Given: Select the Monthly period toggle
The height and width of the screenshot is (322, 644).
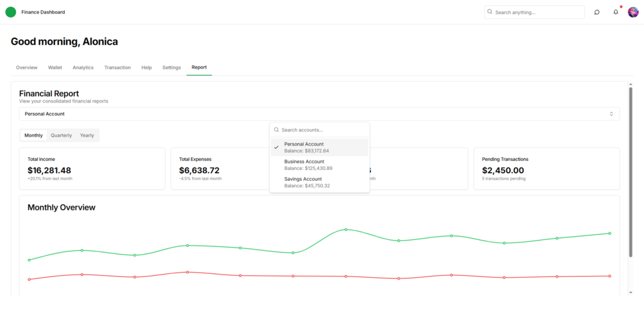Looking at the screenshot, I should 34,135.
